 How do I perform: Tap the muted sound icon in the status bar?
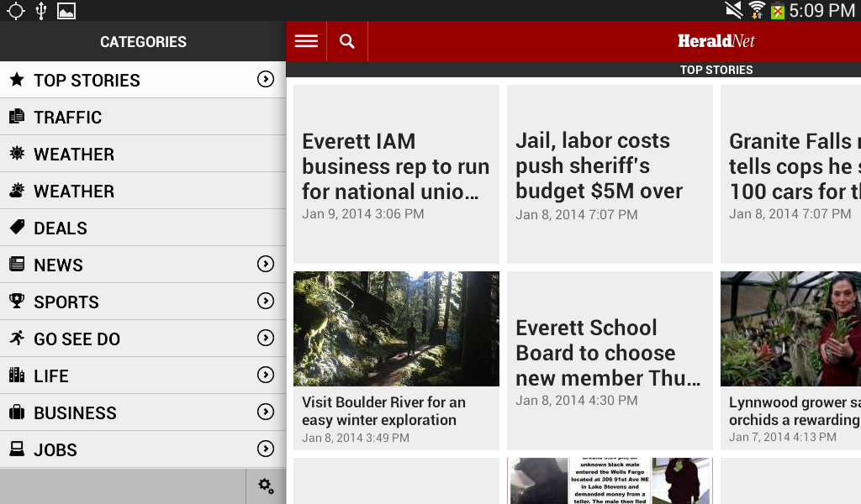coord(734,10)
